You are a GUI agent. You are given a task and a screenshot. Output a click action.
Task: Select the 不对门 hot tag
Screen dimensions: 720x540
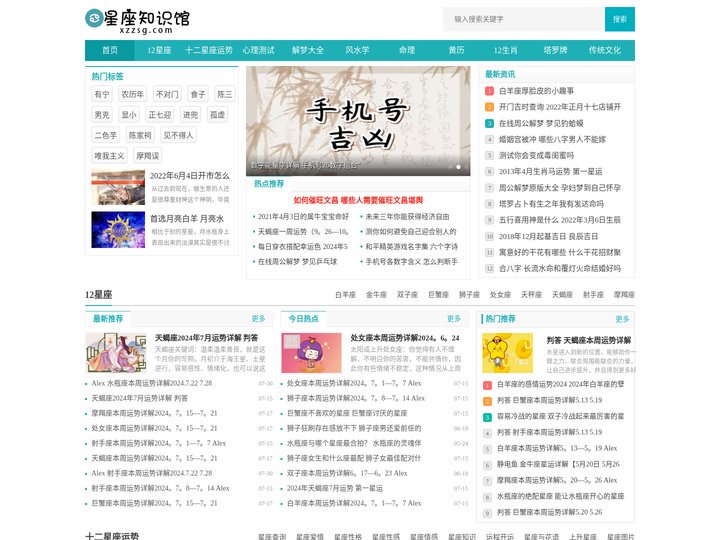click(167, 94)
